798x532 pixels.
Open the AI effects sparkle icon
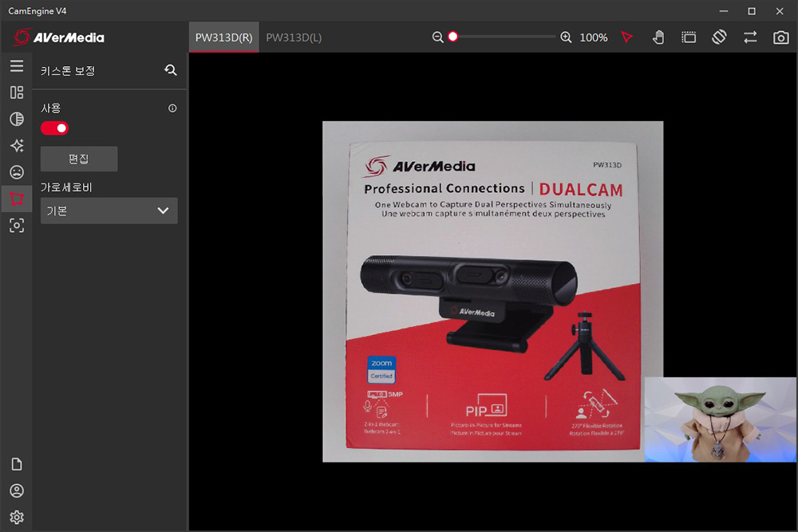[x=17, y=145]
